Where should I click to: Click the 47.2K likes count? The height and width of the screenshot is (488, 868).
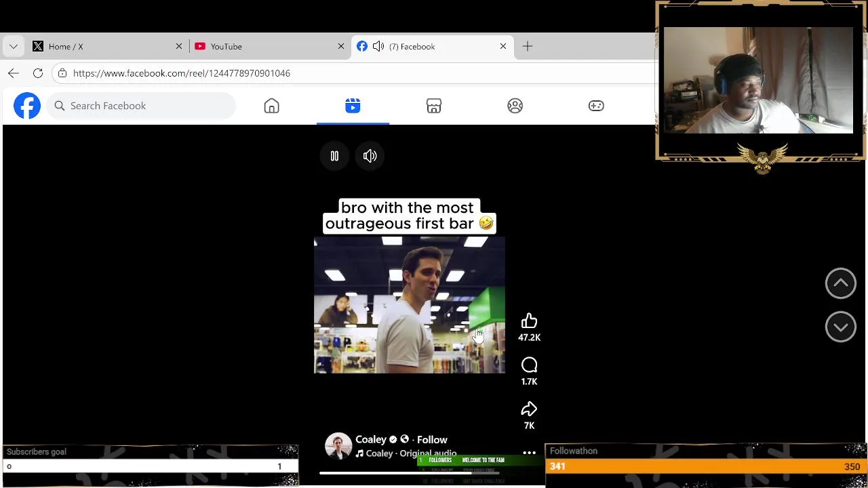(x=529, y=338)
